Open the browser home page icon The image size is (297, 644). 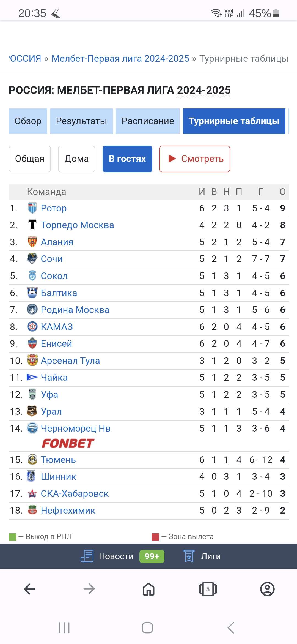click(x=148, y=589)
